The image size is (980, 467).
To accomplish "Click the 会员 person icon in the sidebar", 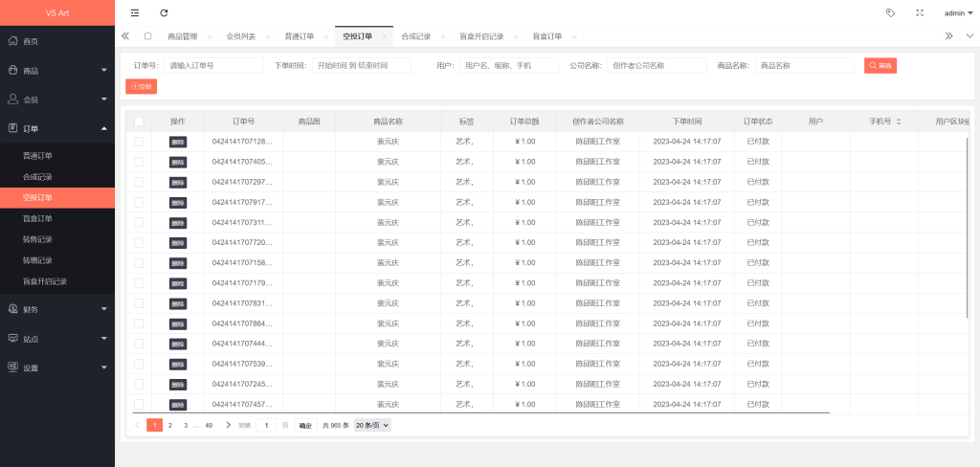I will [12, 99].
